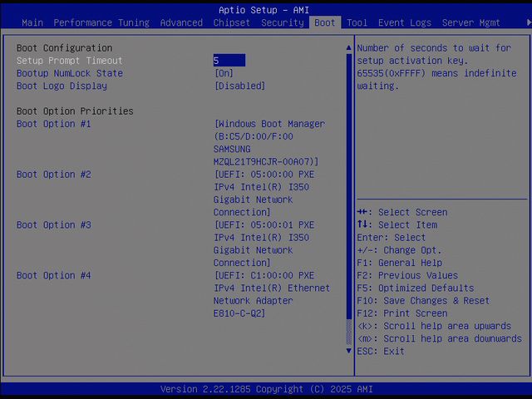Open UEFI 05:00:01 PXE value dropdown
The image size is (532, 399).
click(264, 244)
